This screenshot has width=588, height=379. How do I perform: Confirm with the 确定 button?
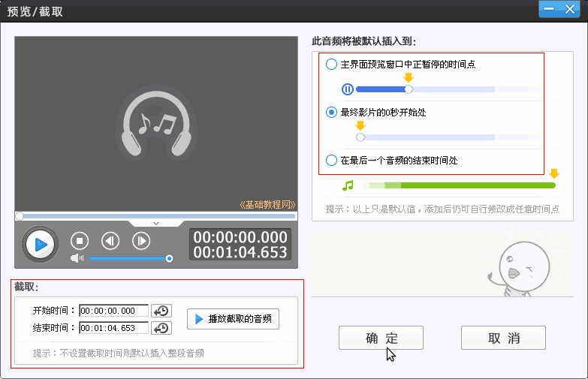[381, 338]
